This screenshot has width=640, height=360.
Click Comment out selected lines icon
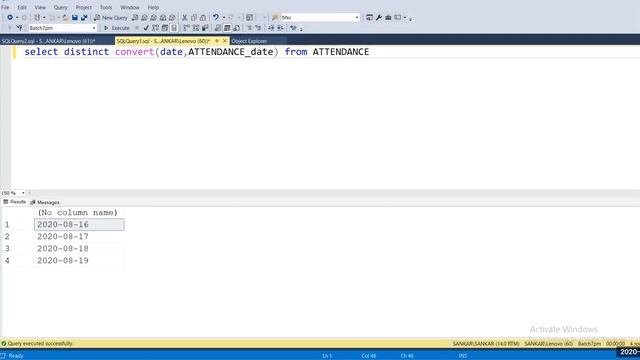click(x=250, y=28)
